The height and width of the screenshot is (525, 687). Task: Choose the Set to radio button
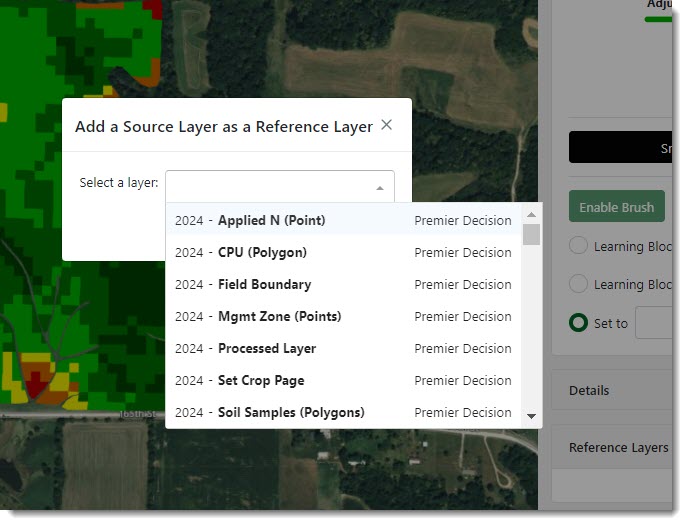pos(578,323)
